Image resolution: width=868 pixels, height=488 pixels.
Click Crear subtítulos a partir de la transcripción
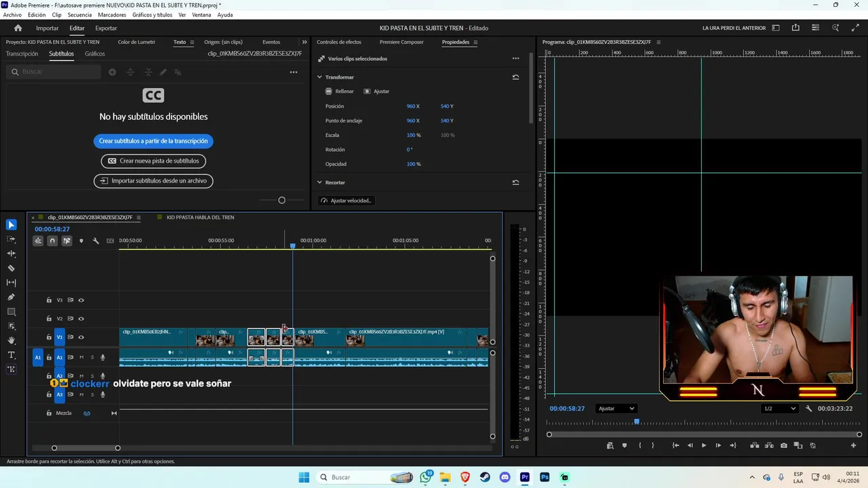point(153,141)
